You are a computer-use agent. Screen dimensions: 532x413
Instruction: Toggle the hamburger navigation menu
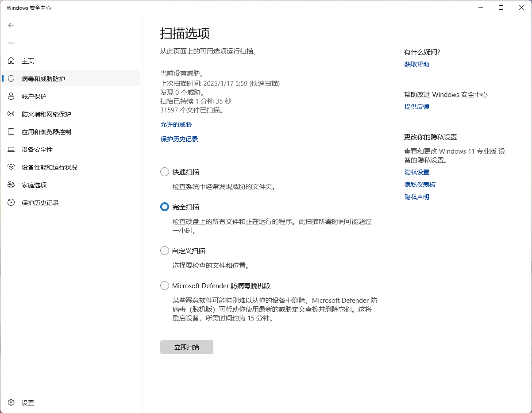point(11,43)
